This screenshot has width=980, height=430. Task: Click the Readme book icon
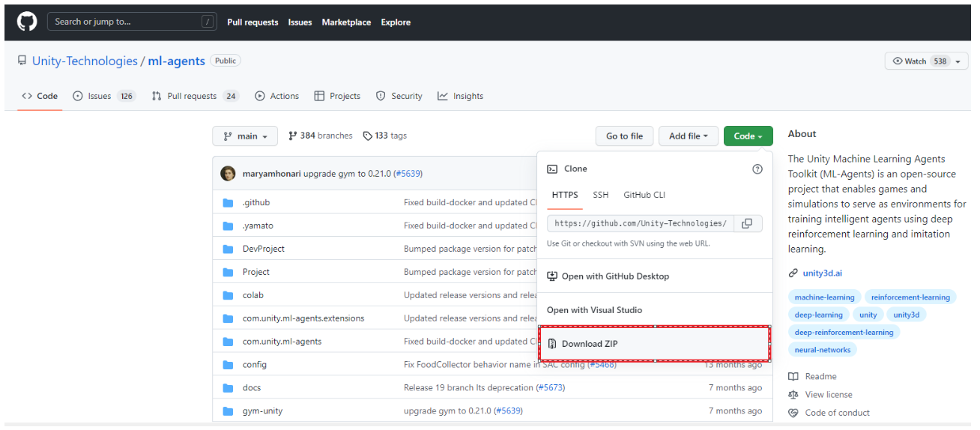tap(793, 377)
